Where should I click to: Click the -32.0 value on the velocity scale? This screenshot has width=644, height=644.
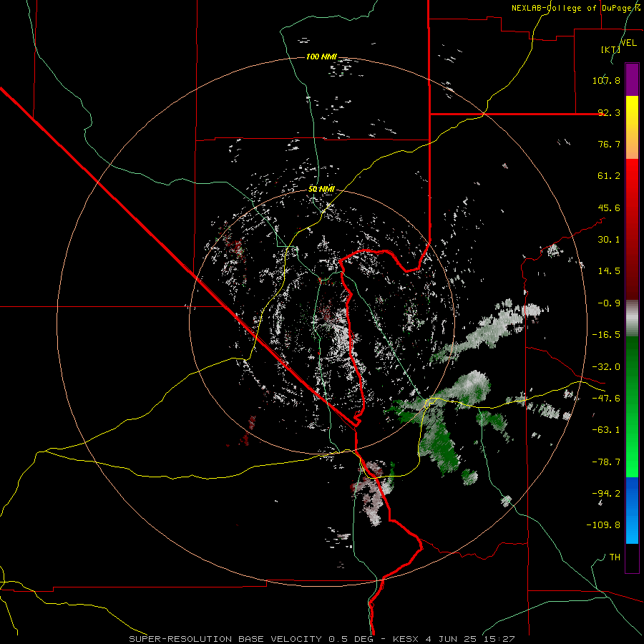(606, 367)
